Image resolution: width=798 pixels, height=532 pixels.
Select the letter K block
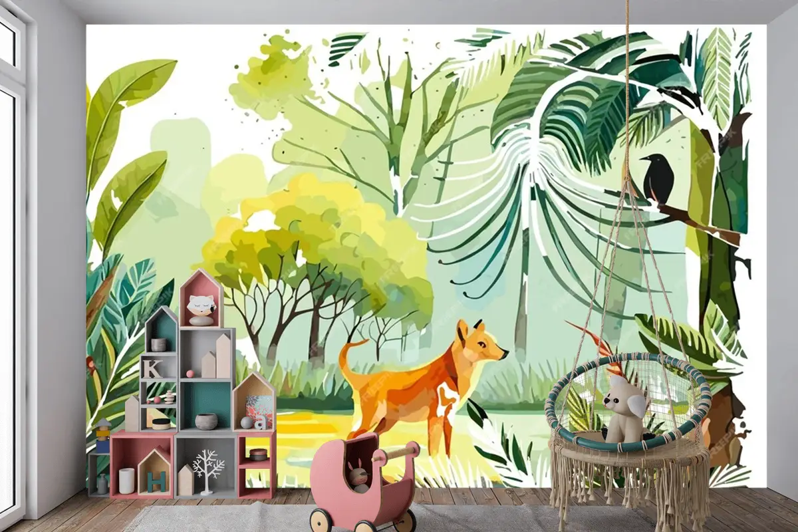pos(152,368)
